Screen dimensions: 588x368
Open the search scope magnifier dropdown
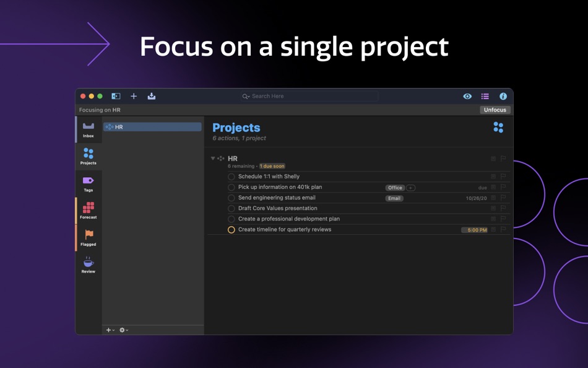[x=246, y=97]
